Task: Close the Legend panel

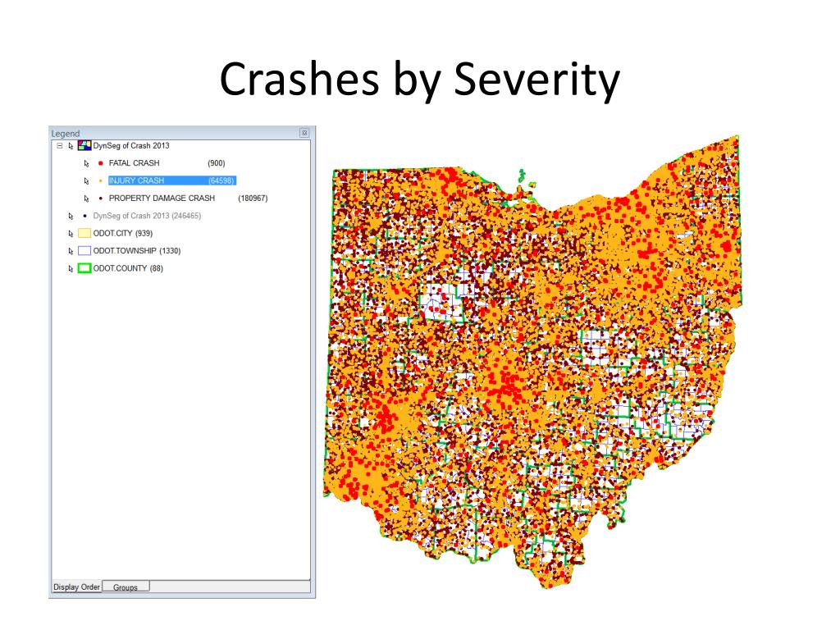Action: (304, 132)
